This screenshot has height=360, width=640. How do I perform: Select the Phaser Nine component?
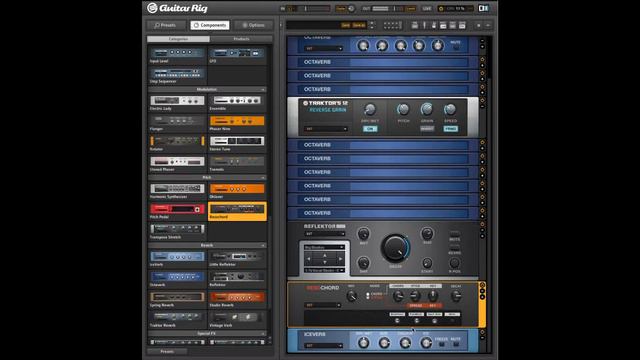tap(237, 123)
